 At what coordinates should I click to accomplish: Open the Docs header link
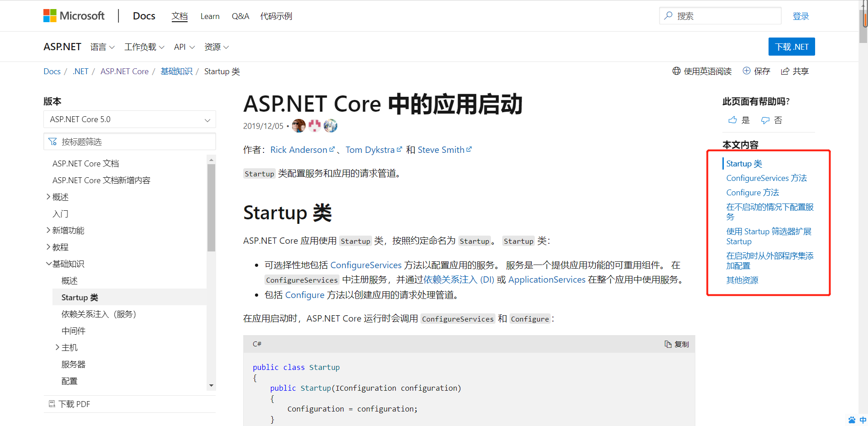pyautogui.click(x=144, y=16)
